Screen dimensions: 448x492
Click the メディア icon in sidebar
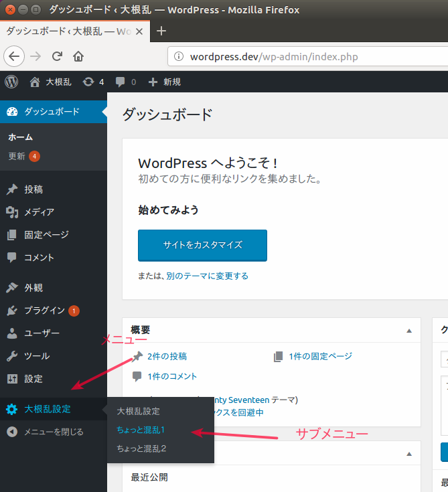pos(12,212)
